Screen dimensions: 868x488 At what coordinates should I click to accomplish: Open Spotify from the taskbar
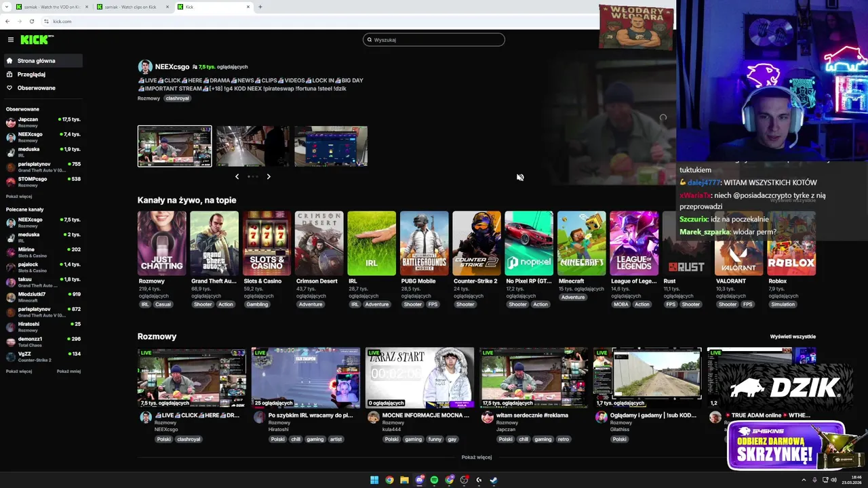pos(435,480)
